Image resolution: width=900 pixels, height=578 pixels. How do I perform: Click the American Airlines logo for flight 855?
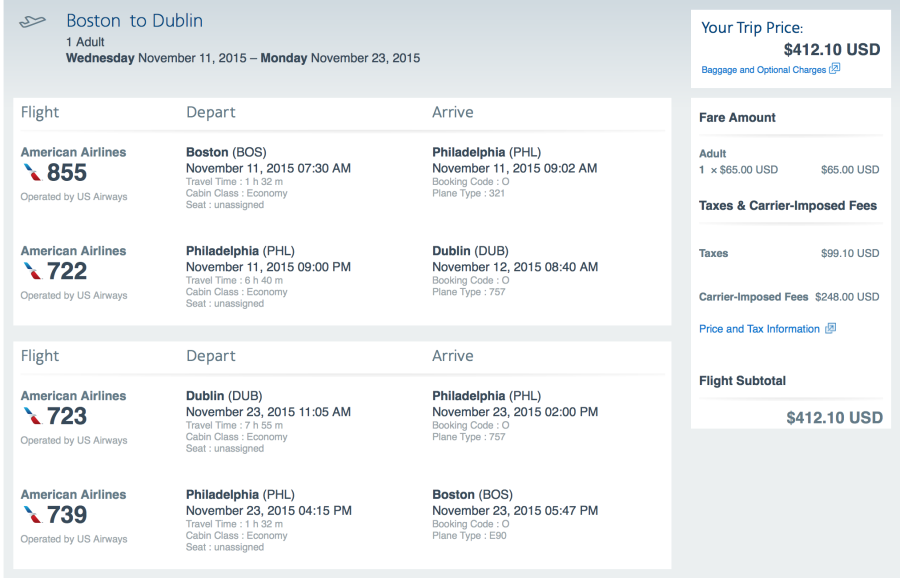32,173
